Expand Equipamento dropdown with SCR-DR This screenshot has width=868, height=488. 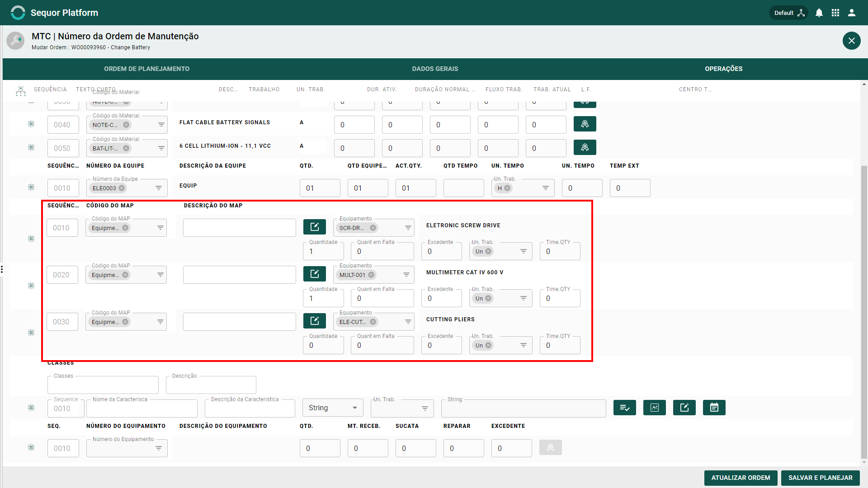408,228
